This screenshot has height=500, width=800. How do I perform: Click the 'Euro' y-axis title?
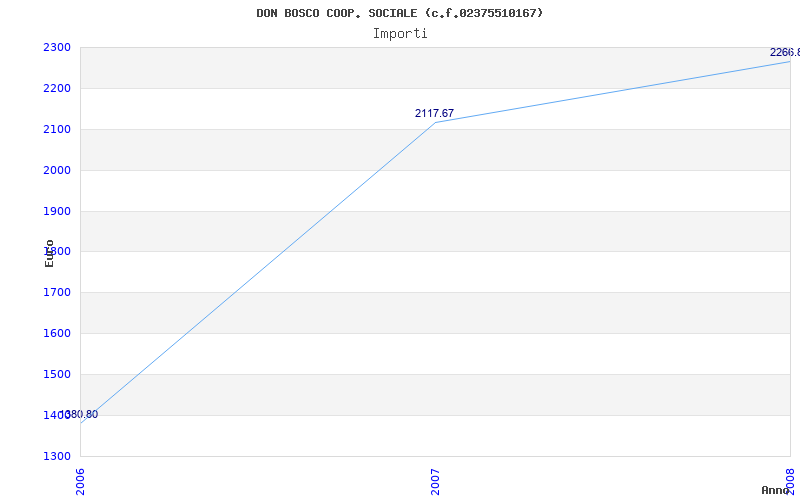(49, 253)
